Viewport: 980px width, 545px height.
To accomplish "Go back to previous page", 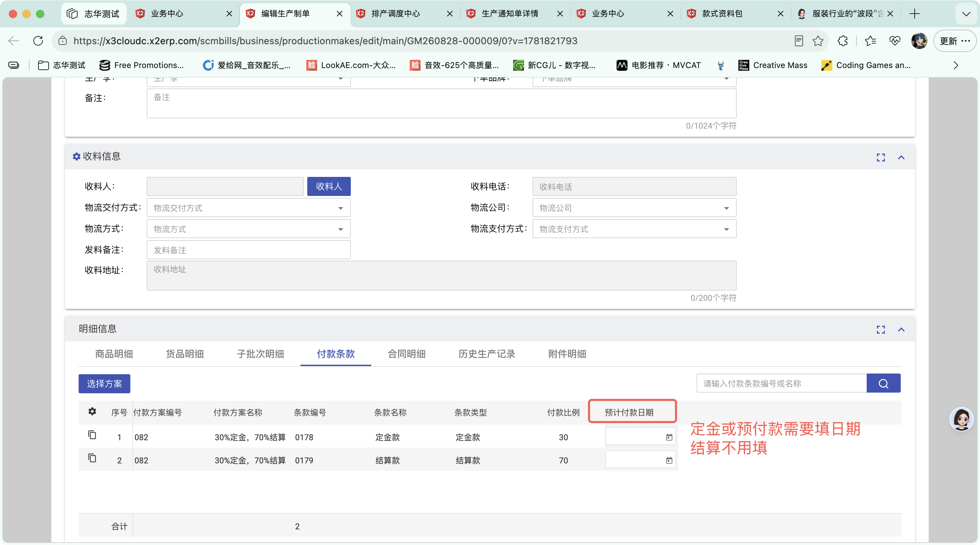I will click(x=14, y=41).
